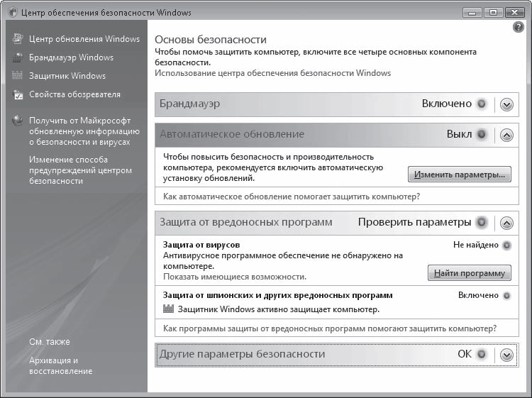Click the Automatic updating status indicator light
The height and width of the screenshot is (398, 532).
pyautogui.click(x=482, y=134)
